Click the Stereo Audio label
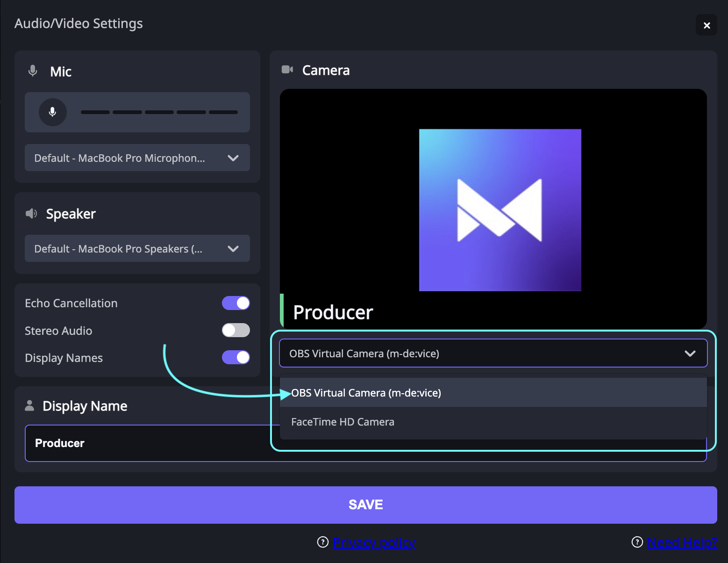The height and width of the screenshot is (563, 728). tap(58, 331)
